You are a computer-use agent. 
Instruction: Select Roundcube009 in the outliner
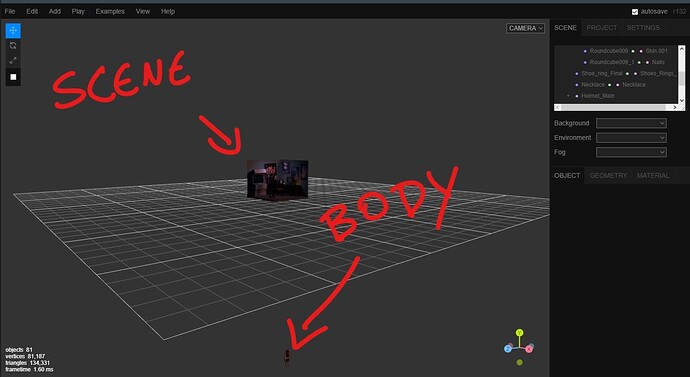tap(609, 51)
